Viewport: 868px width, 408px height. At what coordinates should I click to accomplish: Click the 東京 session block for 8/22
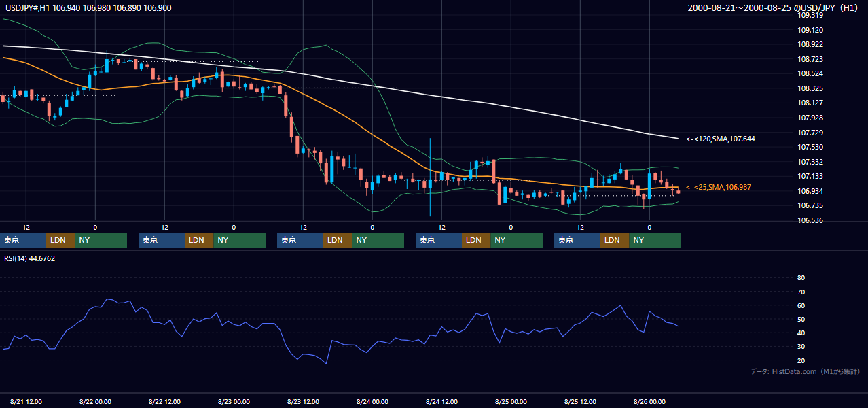162,240
